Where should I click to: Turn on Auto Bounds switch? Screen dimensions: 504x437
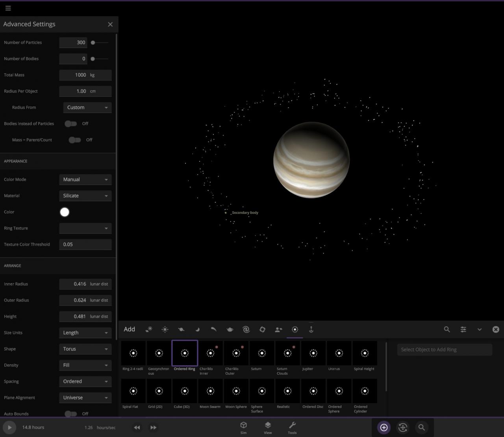point(71,414)
